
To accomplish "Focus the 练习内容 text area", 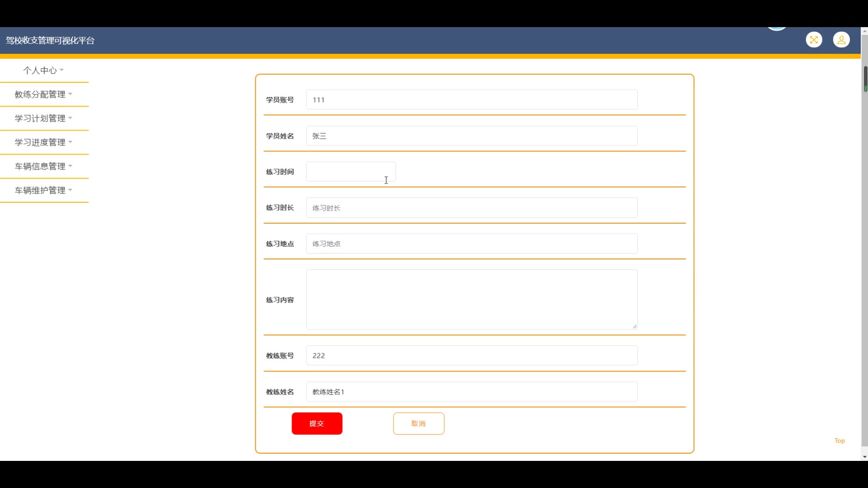I will pyautogui.click(x=472, y=300).
